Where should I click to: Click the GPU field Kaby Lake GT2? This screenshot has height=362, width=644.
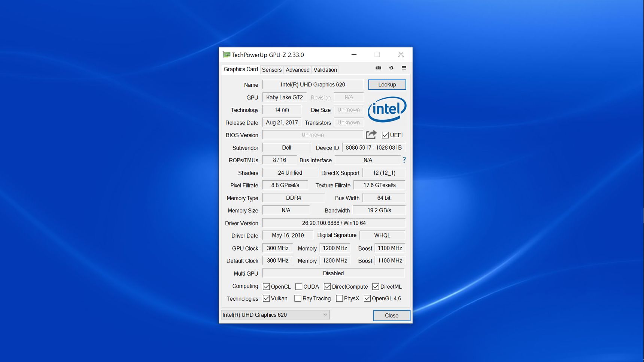(x=285, y=97)
